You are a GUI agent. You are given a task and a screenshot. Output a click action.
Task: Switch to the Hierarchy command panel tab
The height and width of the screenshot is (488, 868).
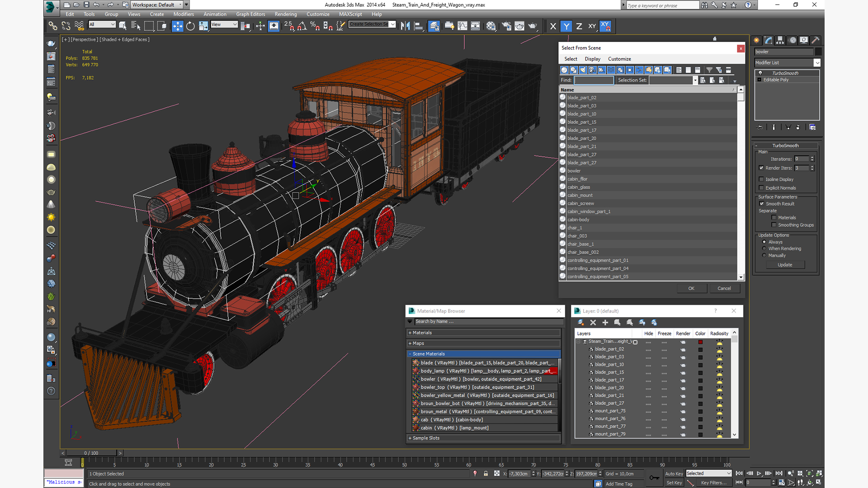click(x=780, y=40)
